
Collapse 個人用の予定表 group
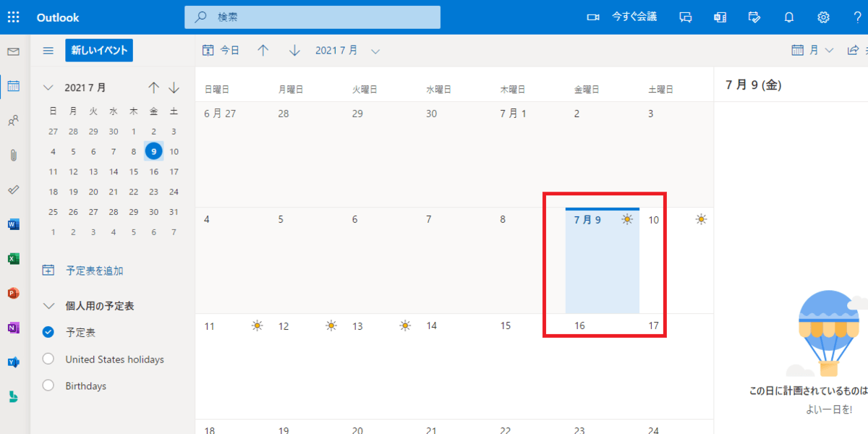pyautogui.click(x=48, y=306)
